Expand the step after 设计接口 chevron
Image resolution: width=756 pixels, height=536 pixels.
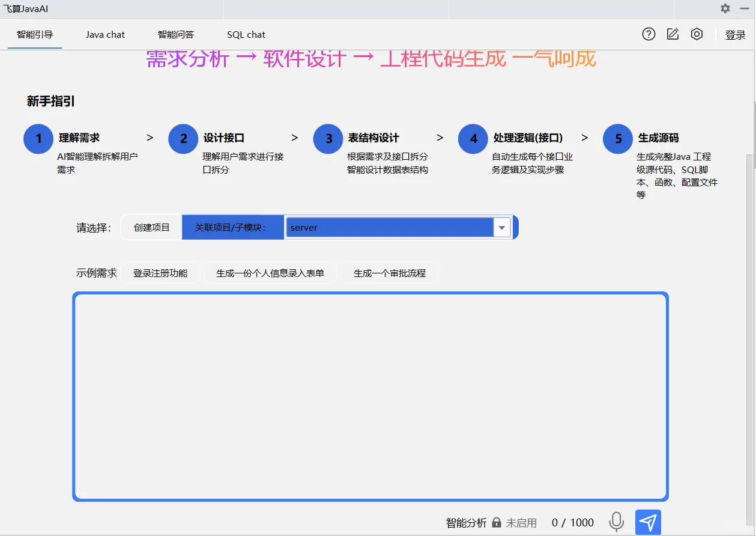pos(294,138)
